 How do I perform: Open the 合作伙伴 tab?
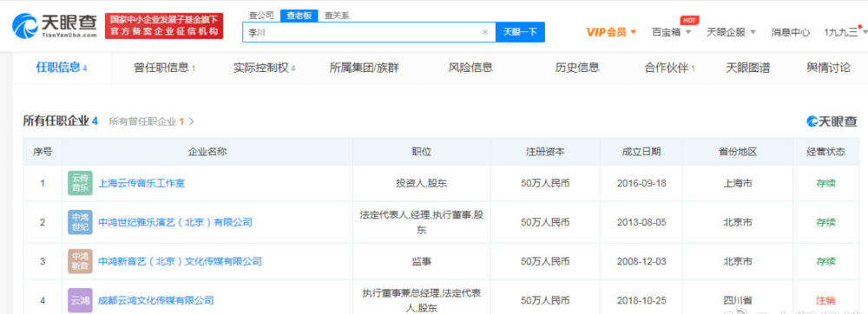669,68
